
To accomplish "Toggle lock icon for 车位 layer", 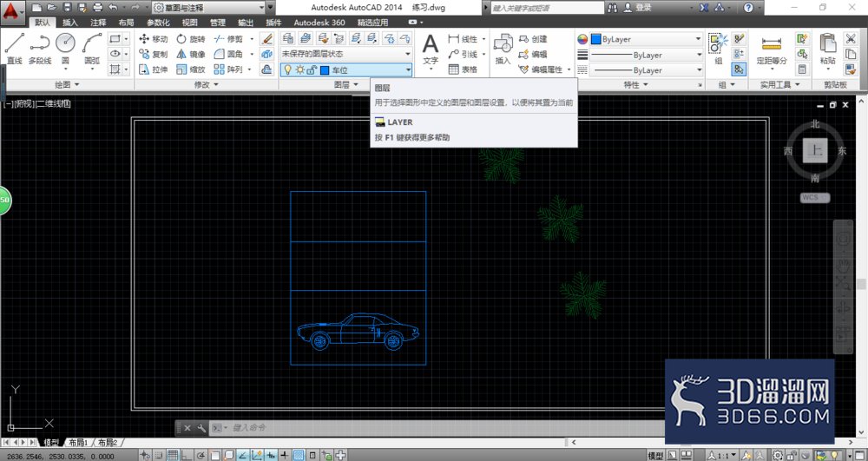I will (312, 69).
